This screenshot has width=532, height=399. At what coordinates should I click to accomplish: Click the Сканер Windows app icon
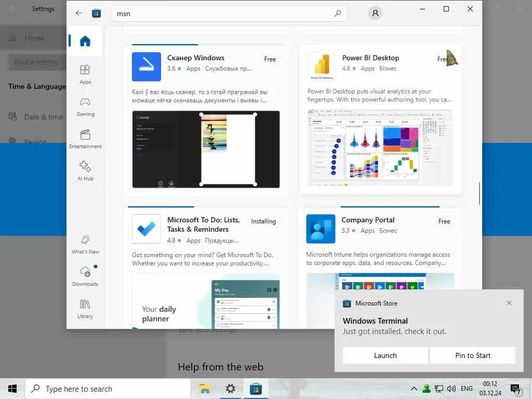pos(146,66)
